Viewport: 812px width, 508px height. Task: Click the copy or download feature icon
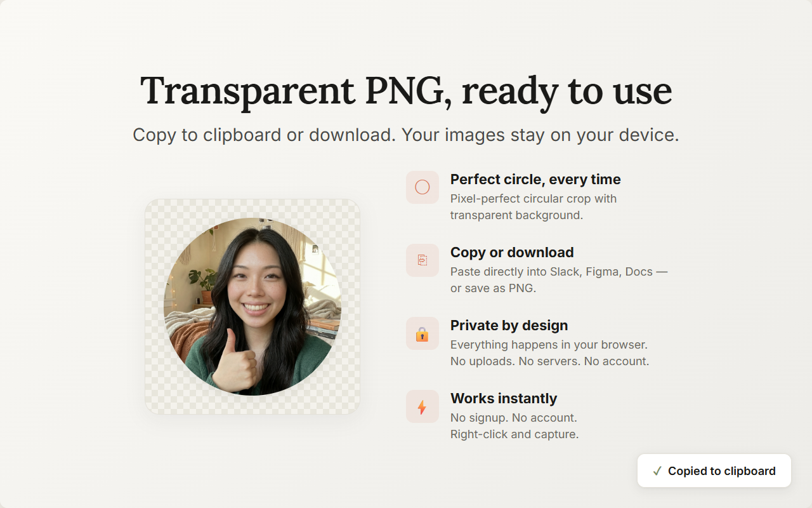click(x=422, y=260)
